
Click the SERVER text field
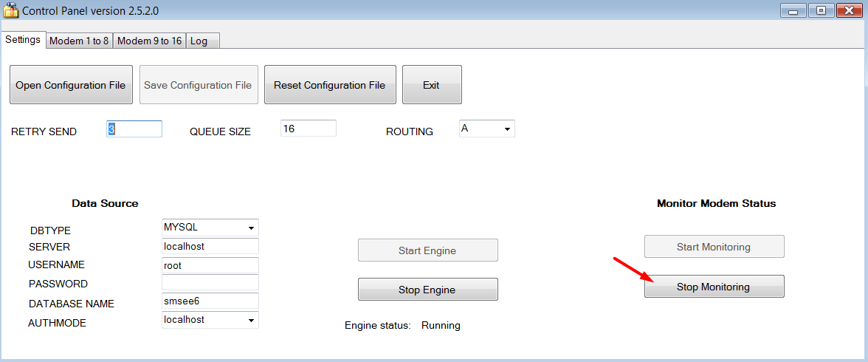point(210,247)
